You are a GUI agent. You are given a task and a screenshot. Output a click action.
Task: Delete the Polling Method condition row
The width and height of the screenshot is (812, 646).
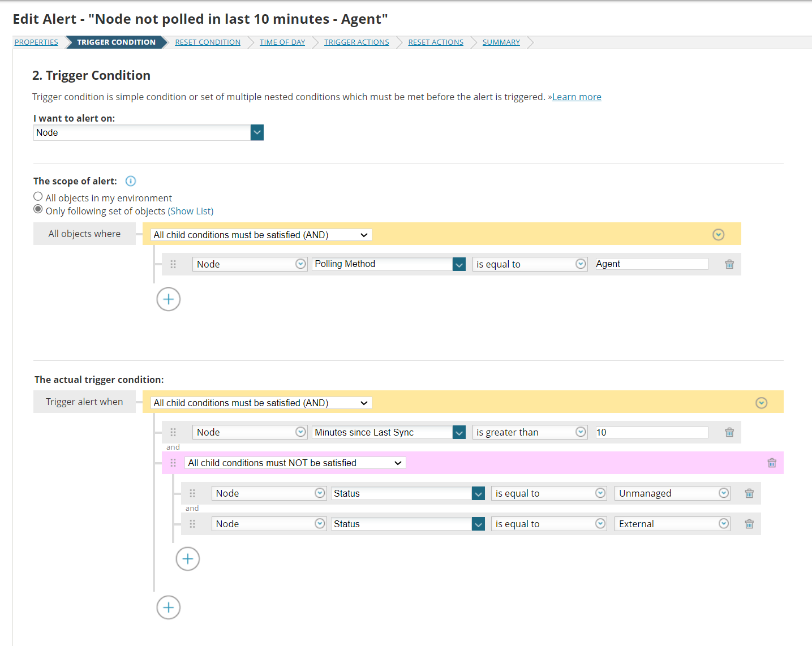coord(729,264)
